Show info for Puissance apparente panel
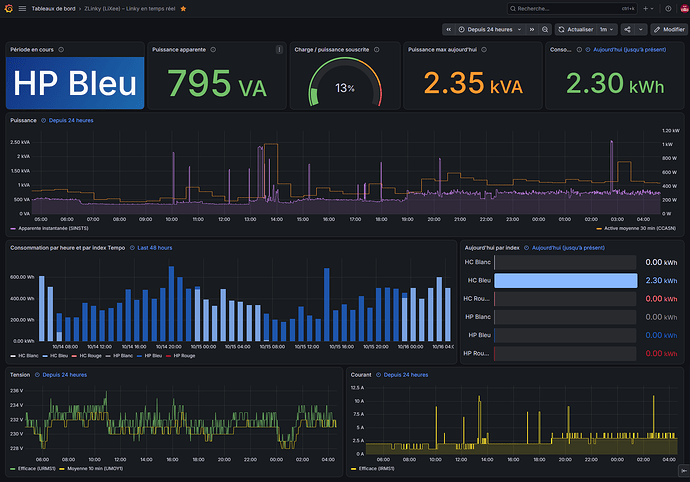 pos(213,50)
